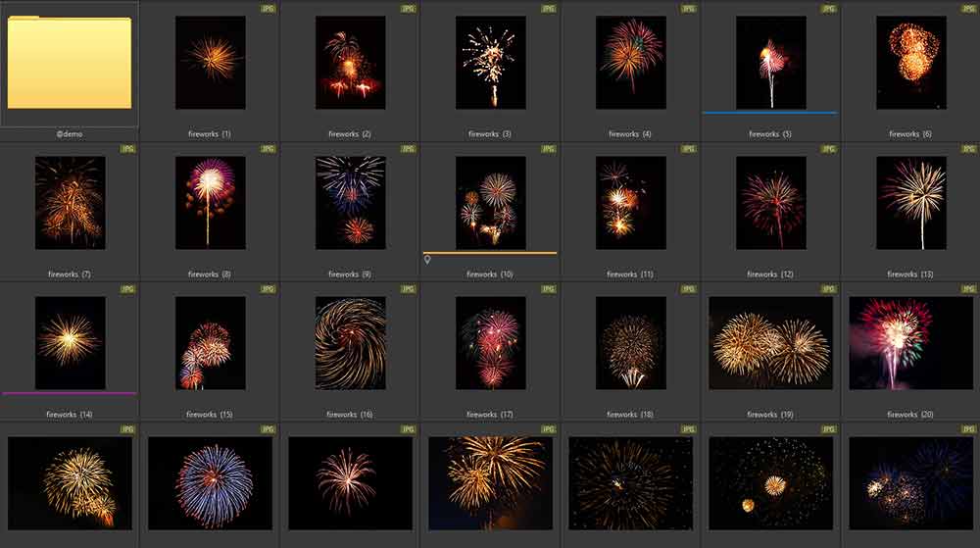Screen dimensions: 980x548
Task: Select the fireworks (5) thumbnail image
Action: click(770, 63)
